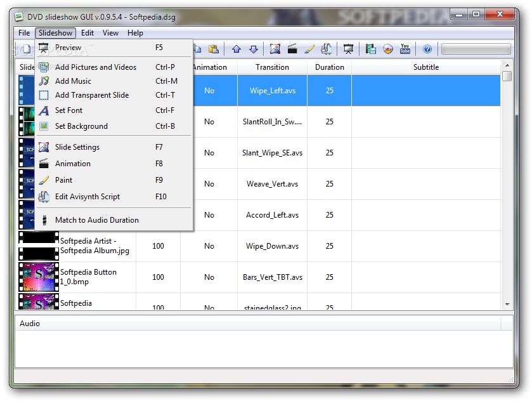Click the Transition column header
This screenshot has width=532, height=401.
tap(272, 67)
